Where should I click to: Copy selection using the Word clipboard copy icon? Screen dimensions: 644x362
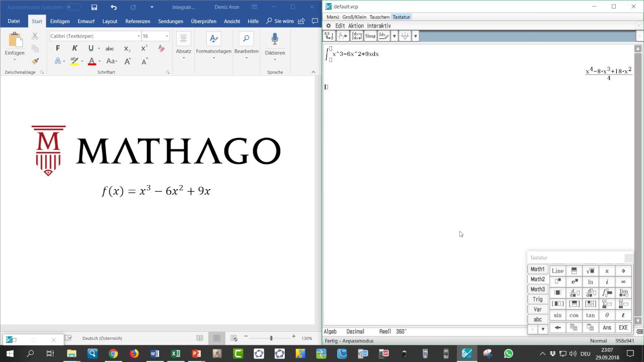tap(35, 49)
